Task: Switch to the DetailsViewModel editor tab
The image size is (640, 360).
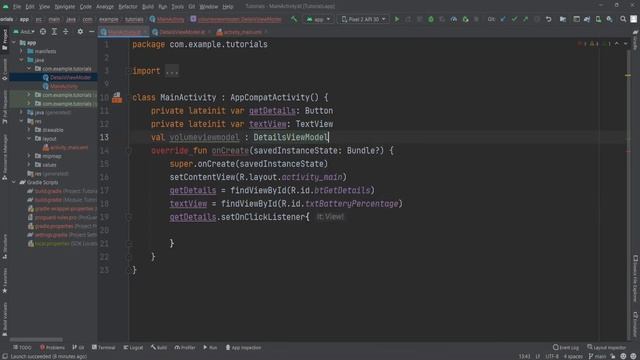Action: pyautogui.click(x=182, y=32)
